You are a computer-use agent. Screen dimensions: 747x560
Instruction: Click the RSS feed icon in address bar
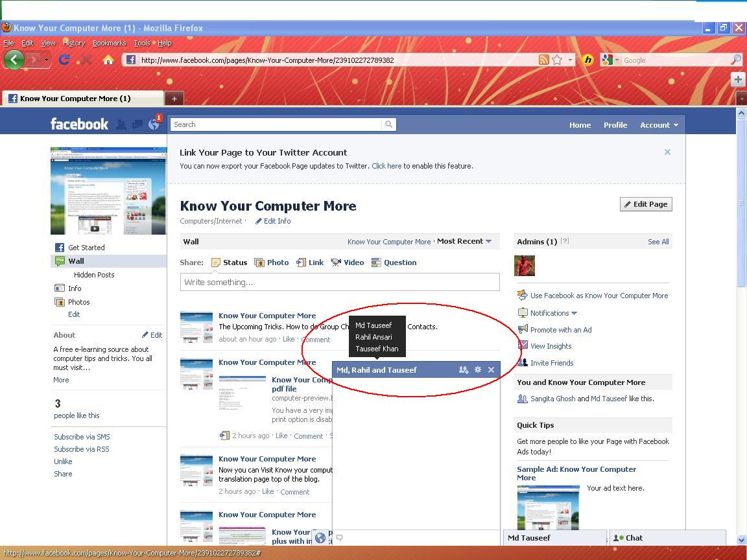(x=543, y=60)
